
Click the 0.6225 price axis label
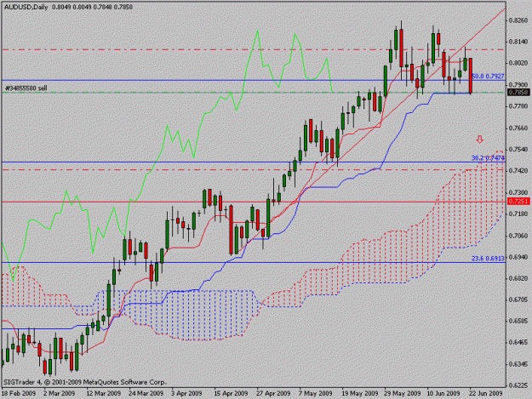tap(518, 385)
